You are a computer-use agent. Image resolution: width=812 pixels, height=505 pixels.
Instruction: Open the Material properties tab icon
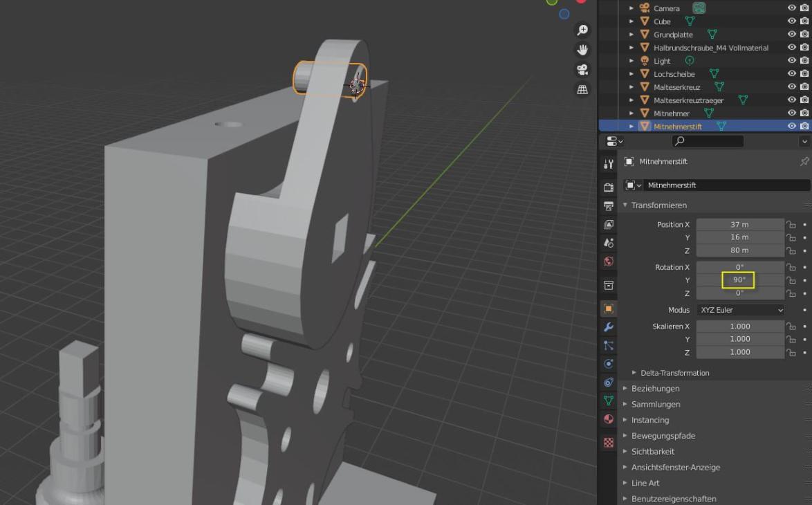(609, 419)
